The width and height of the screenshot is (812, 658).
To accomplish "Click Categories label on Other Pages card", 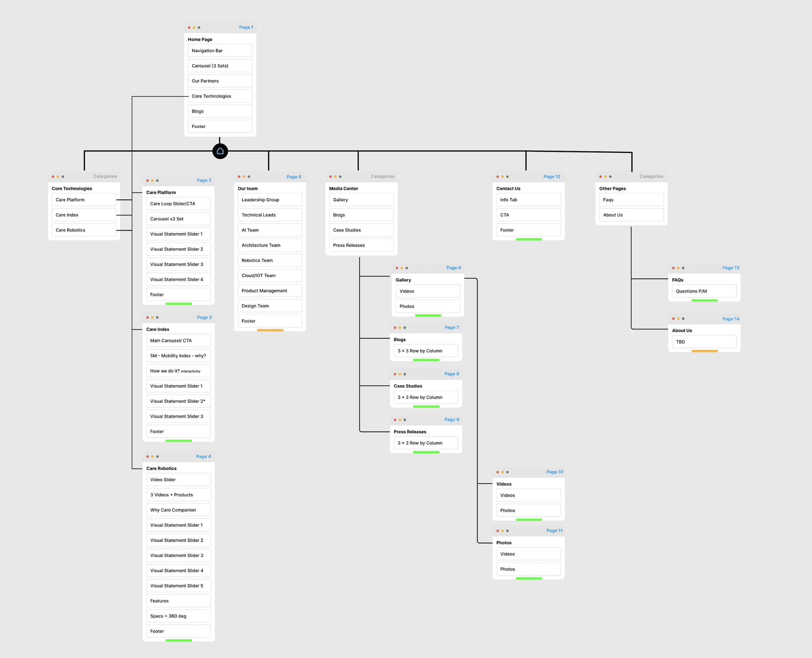I will [651, 177].
